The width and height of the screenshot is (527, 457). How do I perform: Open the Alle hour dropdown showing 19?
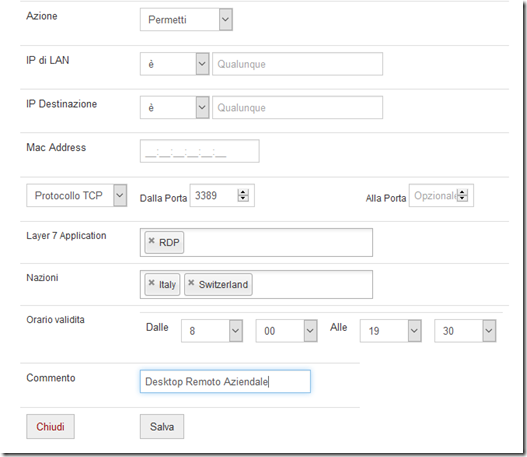pos(391,331)
